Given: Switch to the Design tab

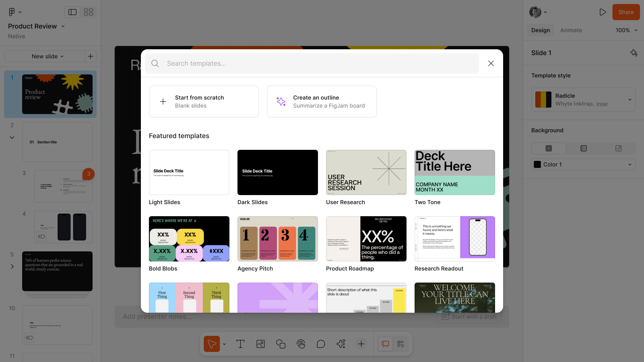Looking at the screenshot, I should pos(540,30).
